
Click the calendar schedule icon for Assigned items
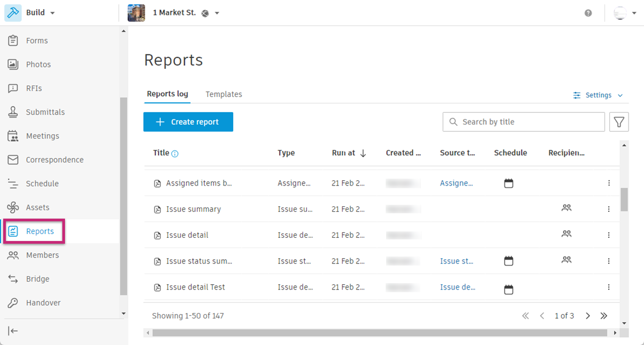(x=509, y=183)
